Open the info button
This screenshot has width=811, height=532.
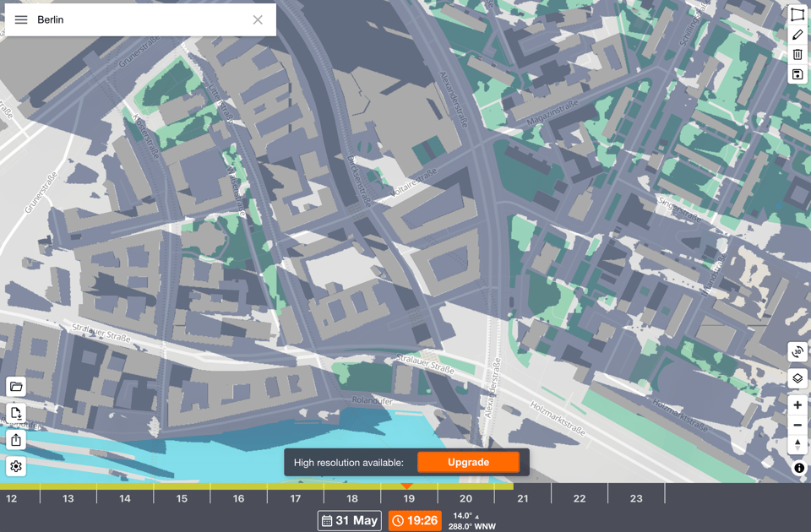click(799, 468)
